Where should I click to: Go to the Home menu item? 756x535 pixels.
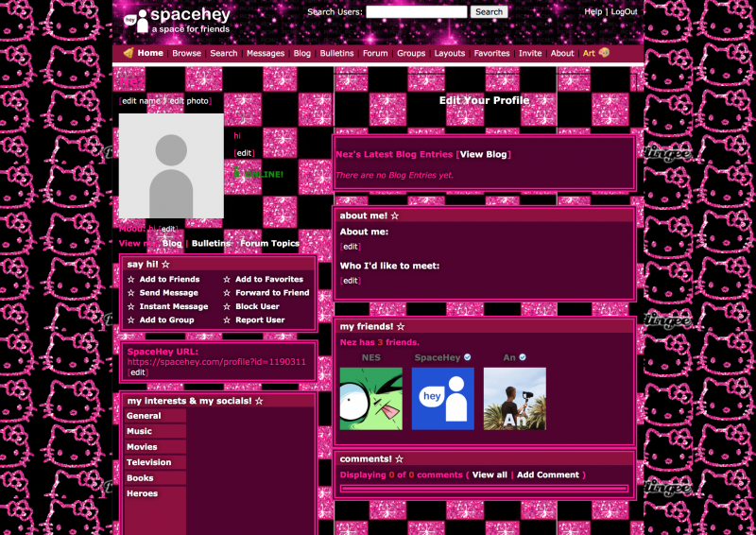click(150, 53)
